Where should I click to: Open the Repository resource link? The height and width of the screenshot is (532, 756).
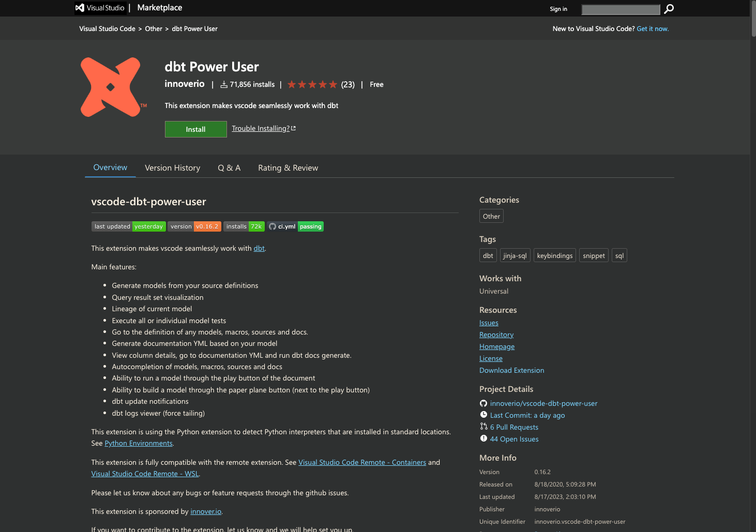[496, 335]
